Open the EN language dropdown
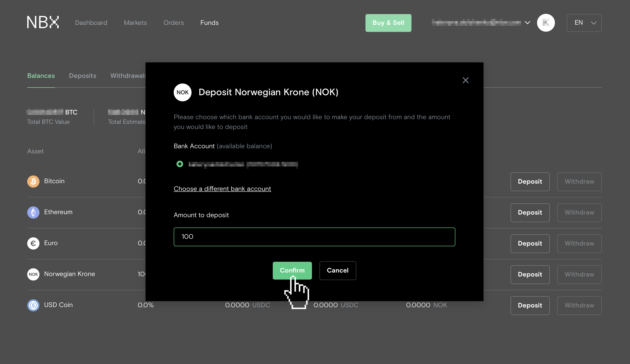 click(584, 23)
